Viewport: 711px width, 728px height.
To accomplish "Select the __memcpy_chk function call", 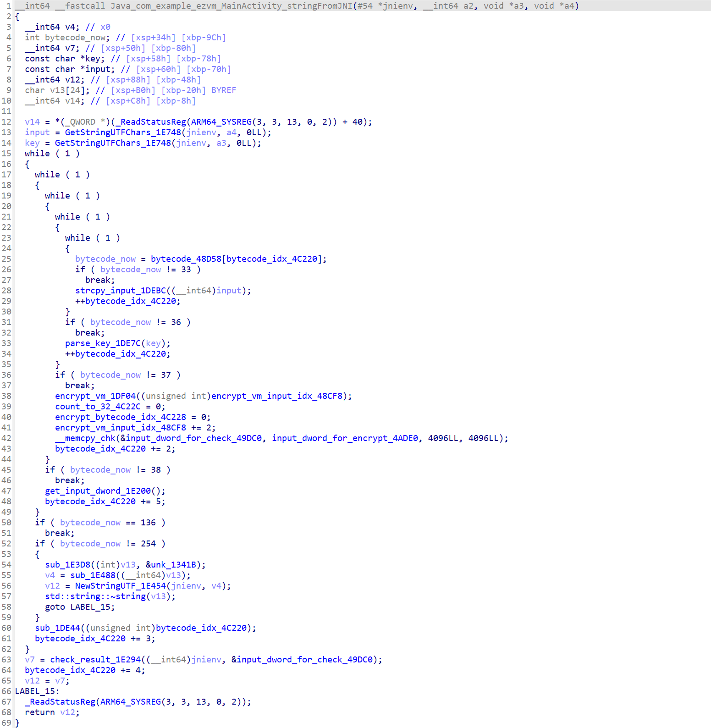I will 85,438.
